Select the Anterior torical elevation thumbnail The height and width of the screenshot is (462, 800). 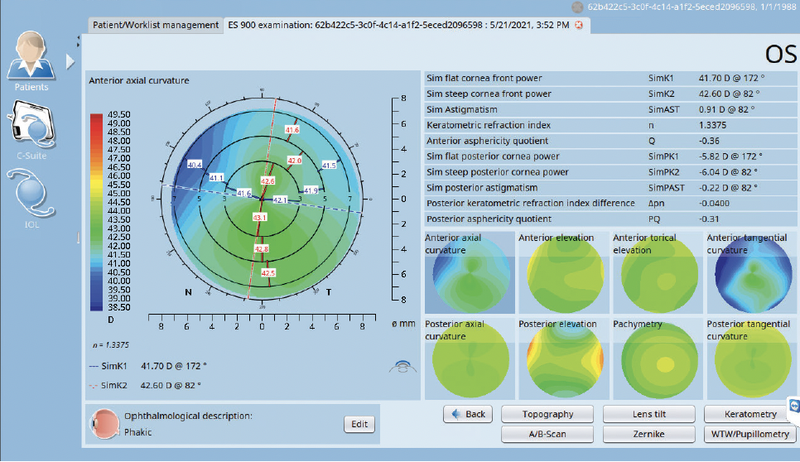point(658,273)
